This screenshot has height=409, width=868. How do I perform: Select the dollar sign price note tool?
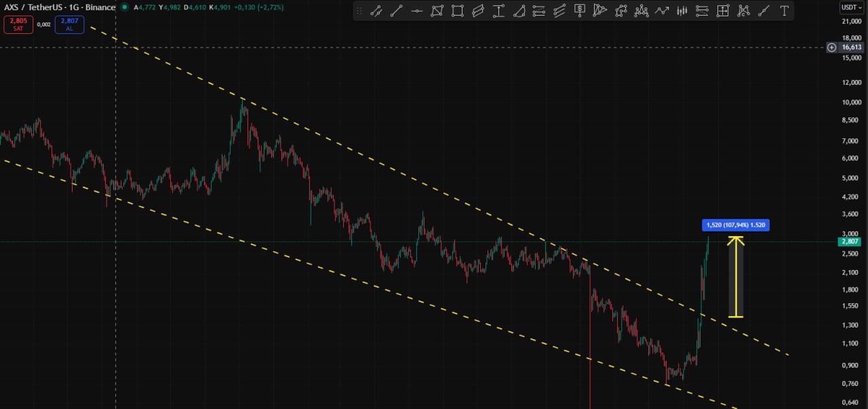coord(580,11)
